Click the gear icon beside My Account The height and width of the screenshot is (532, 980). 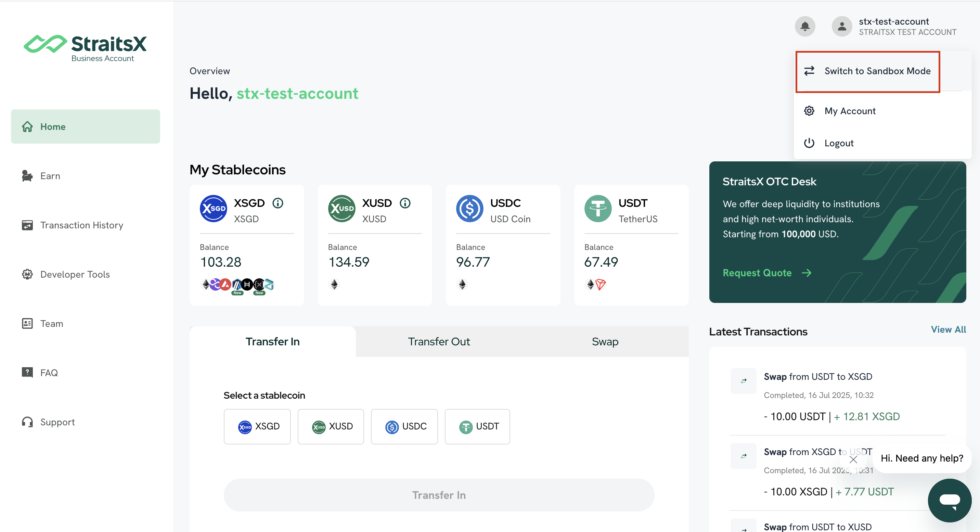809,110
